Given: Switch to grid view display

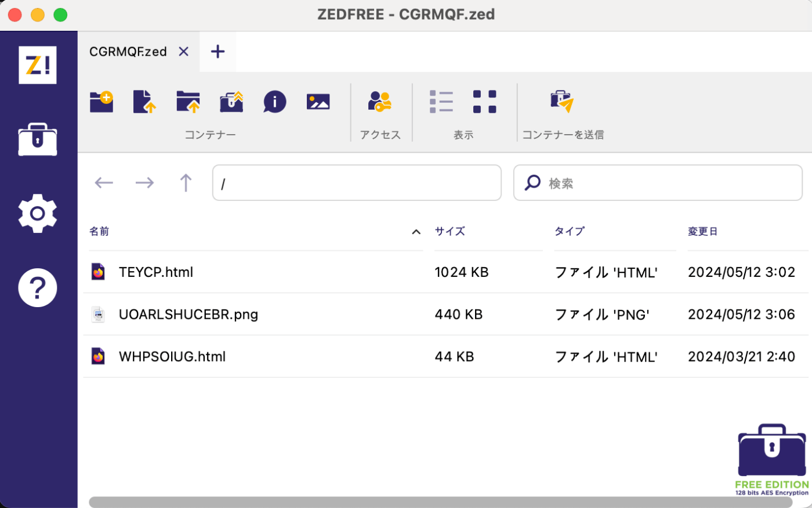Looking at the screenshot, I should (x=485, y=102).
